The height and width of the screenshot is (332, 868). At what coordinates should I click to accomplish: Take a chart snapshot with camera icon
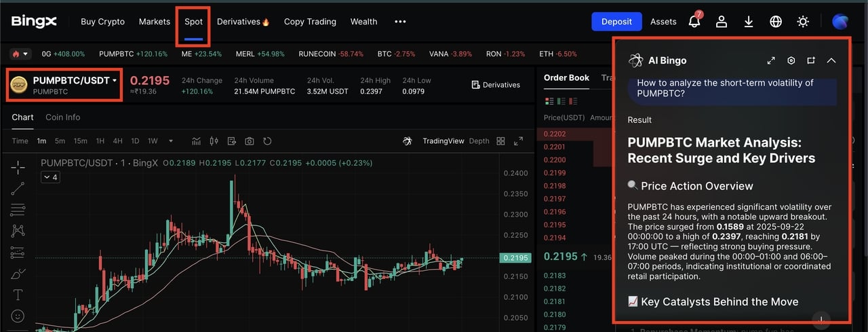[x=250, y=141]
